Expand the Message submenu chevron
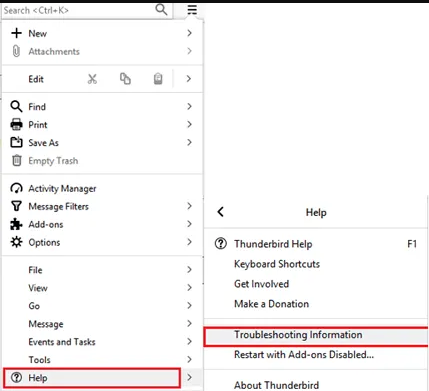This screenshot has height=391, width=429. 189,323
